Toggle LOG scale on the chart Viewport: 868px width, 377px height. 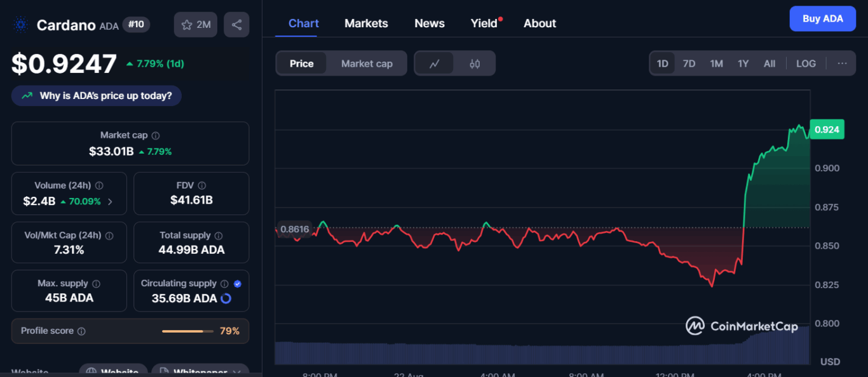806,63
